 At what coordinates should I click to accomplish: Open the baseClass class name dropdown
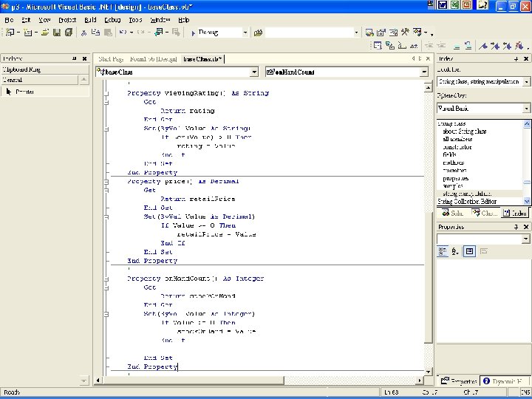tap(253, 72)
